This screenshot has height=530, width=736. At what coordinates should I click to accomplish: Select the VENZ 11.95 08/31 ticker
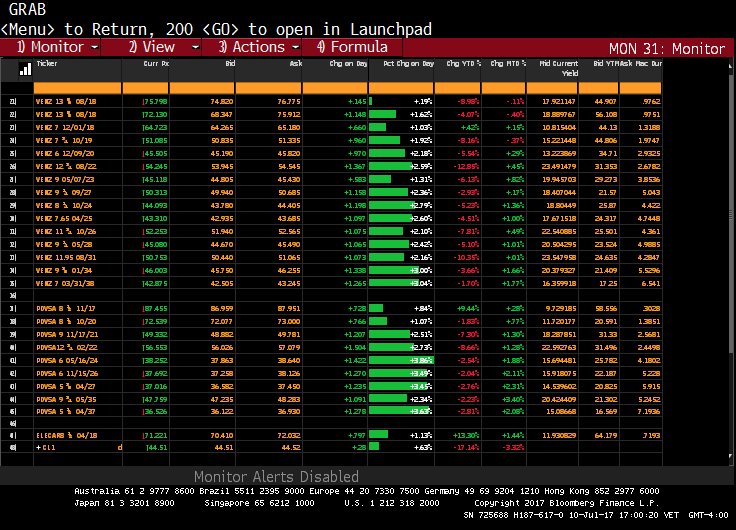66,258
